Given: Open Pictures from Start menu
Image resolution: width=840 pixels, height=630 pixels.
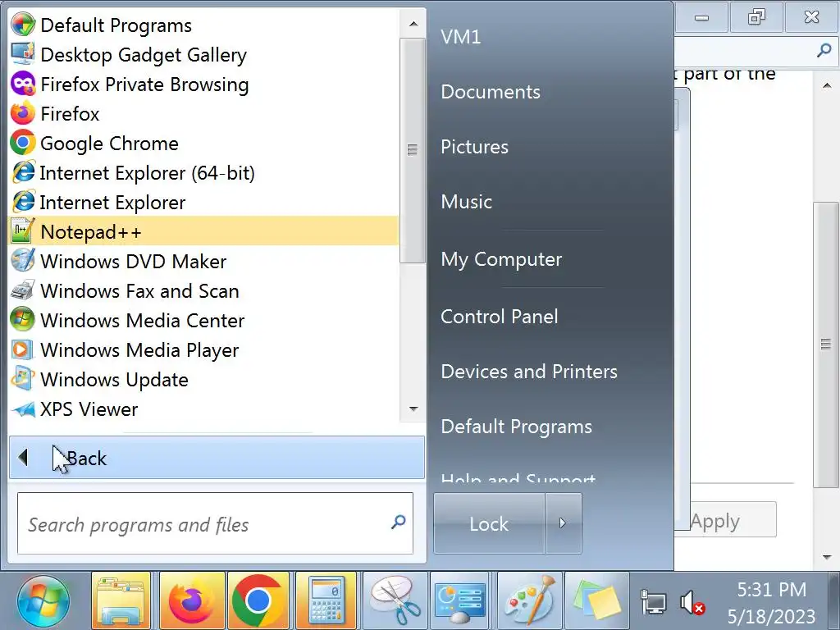Looking at the screenshot, I should click(x=474, y=147).
